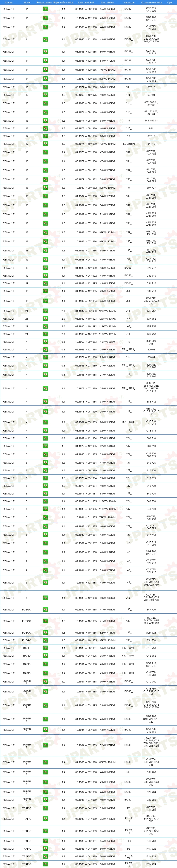
Task: Select body code 'TXX'
Action: (x=129, y=841)
